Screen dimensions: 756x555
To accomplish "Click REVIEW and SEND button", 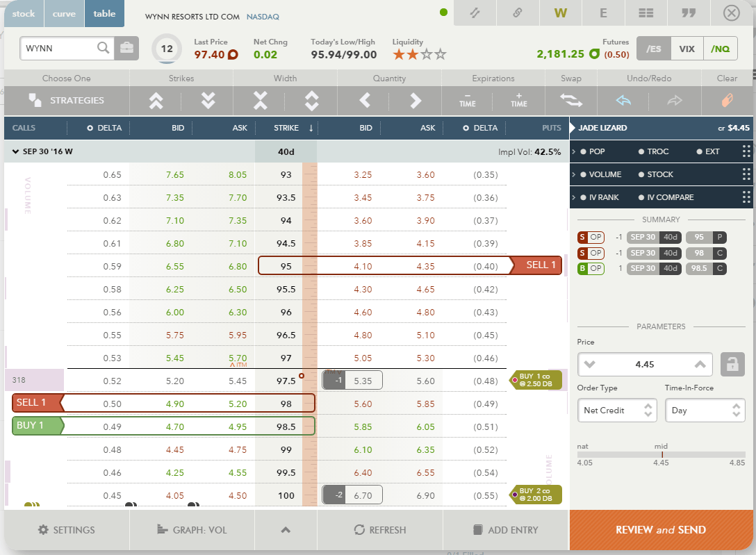I will [x=661, y=530].
